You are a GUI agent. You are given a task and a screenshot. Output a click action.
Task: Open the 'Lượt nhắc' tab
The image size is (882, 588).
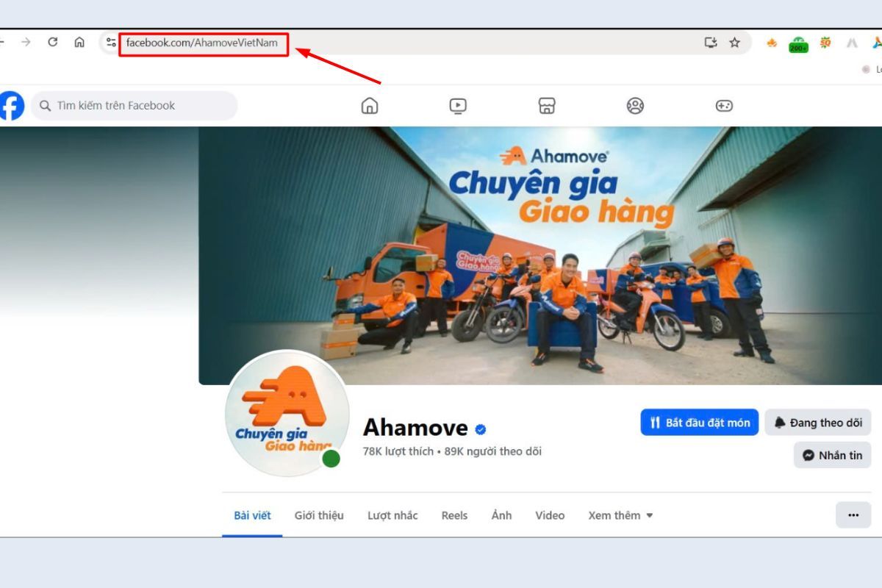392,515
